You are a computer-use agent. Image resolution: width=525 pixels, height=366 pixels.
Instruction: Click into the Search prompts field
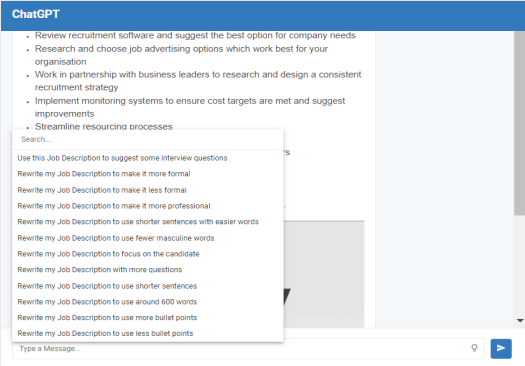point(148,139)
